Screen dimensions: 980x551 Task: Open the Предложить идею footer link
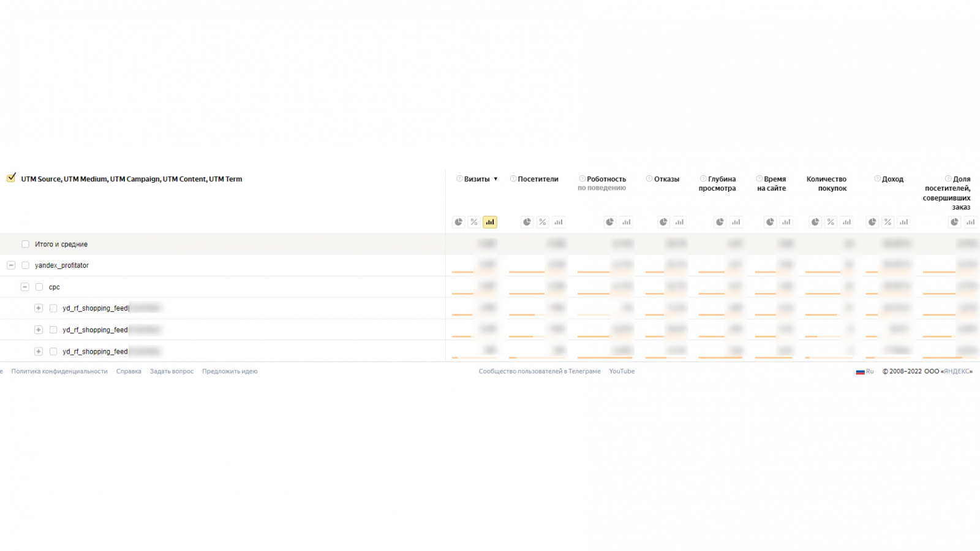(x=230, y=371)
